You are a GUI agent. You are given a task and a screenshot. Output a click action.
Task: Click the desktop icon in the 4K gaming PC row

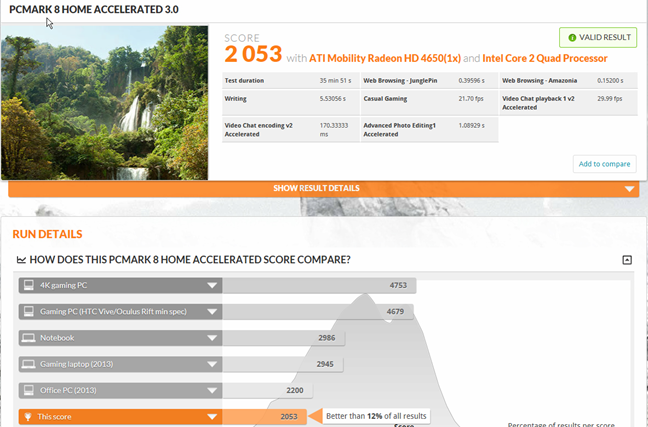[29, 285]
